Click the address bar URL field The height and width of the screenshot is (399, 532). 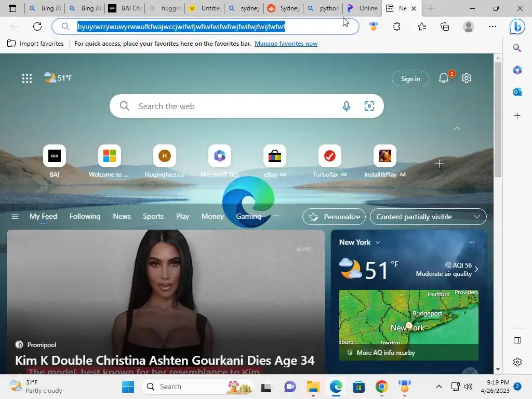pos(205,26)
